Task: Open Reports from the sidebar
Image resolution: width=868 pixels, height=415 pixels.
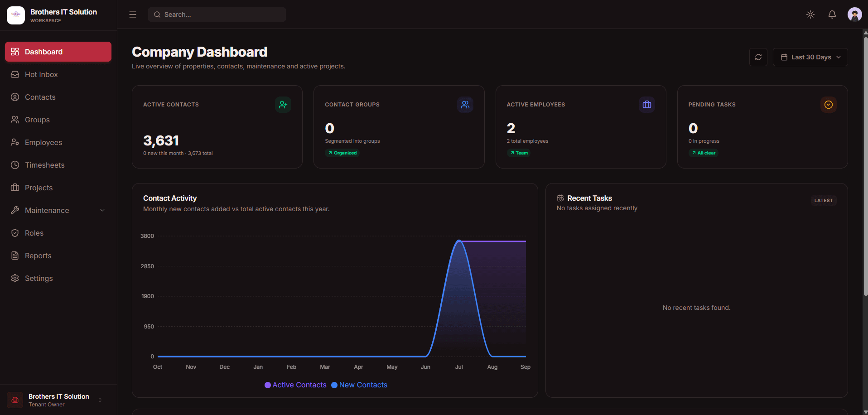Action: [x=58, y=256]
